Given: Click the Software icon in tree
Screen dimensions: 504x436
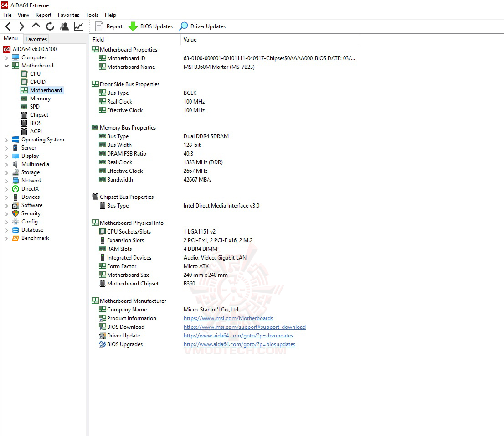Looking at the screenshot, I should coord(15,205).
